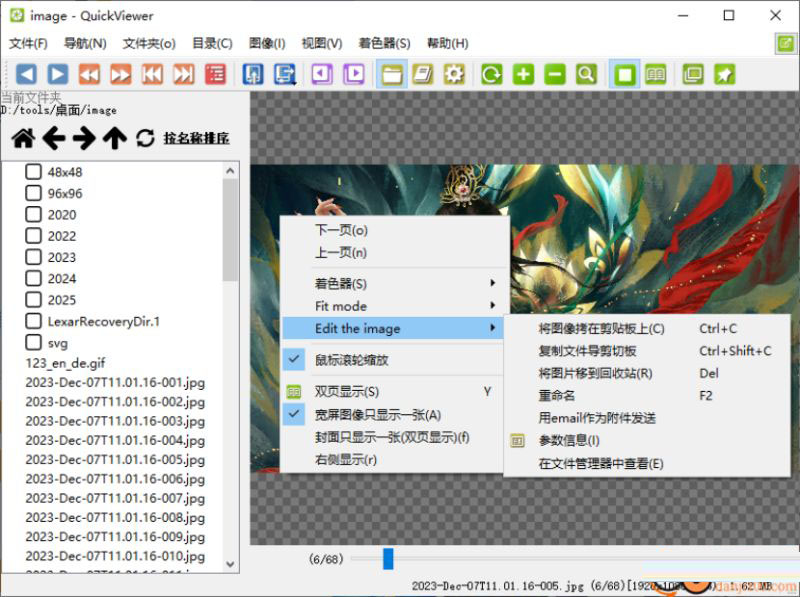This screenshot has height=597, width=800.
Task: Toggle the folder panel toolbar icon
Action: (391, 74)
